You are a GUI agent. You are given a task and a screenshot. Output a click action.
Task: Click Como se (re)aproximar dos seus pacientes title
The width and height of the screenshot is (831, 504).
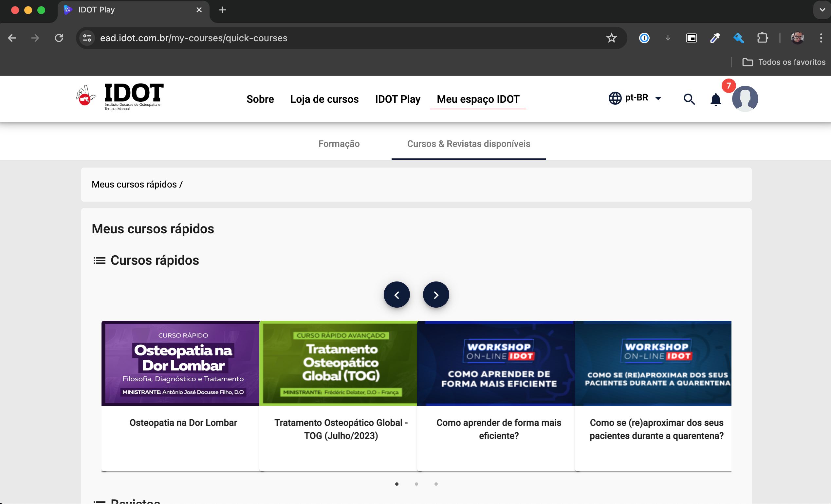pyautogui.click(x=656, y=429)
